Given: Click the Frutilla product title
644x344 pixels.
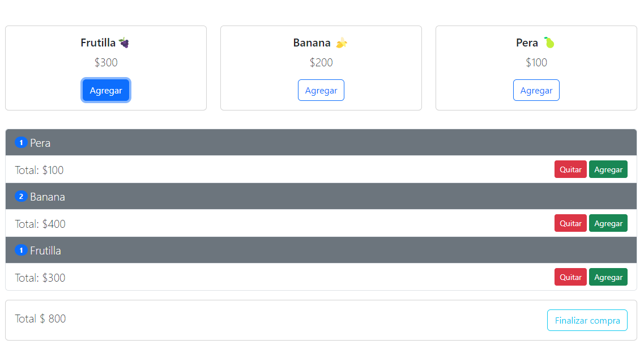Looking at the screenshot, I should 98,43.
